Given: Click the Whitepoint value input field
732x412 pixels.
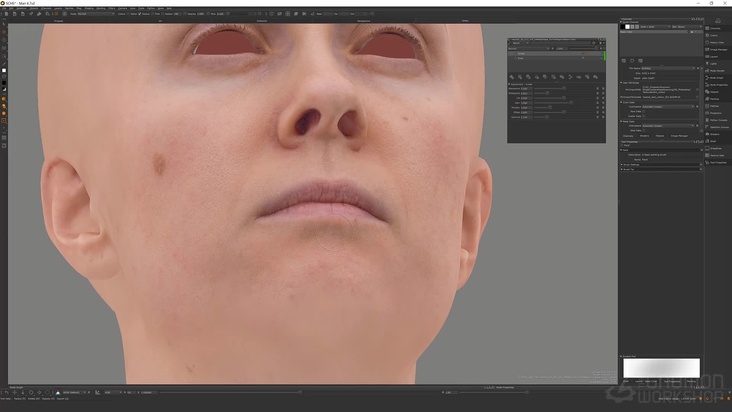Looking at the screenshot, I should [x=526, y=93].
